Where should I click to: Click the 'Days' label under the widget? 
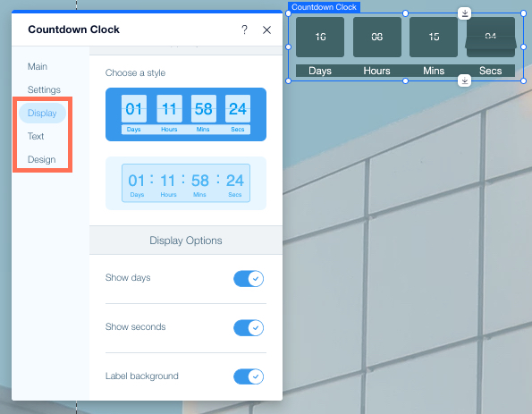point(320,71)
